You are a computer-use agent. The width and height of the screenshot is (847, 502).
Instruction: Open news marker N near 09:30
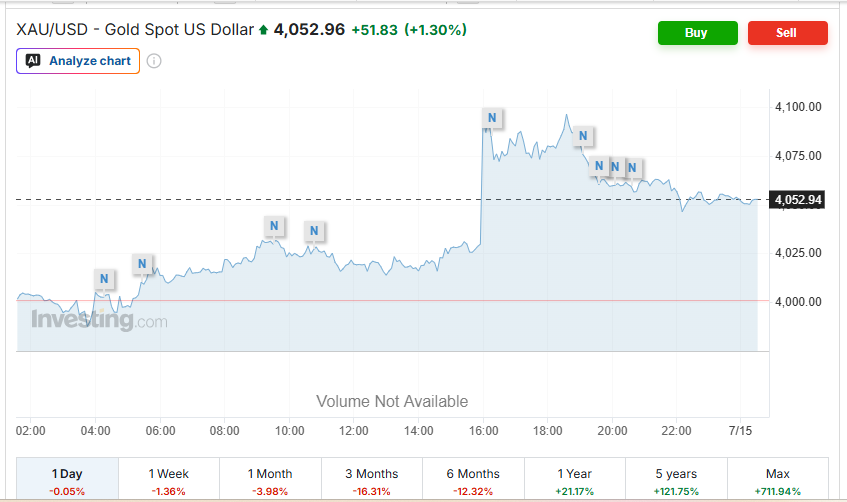click(x=274, y=226)
